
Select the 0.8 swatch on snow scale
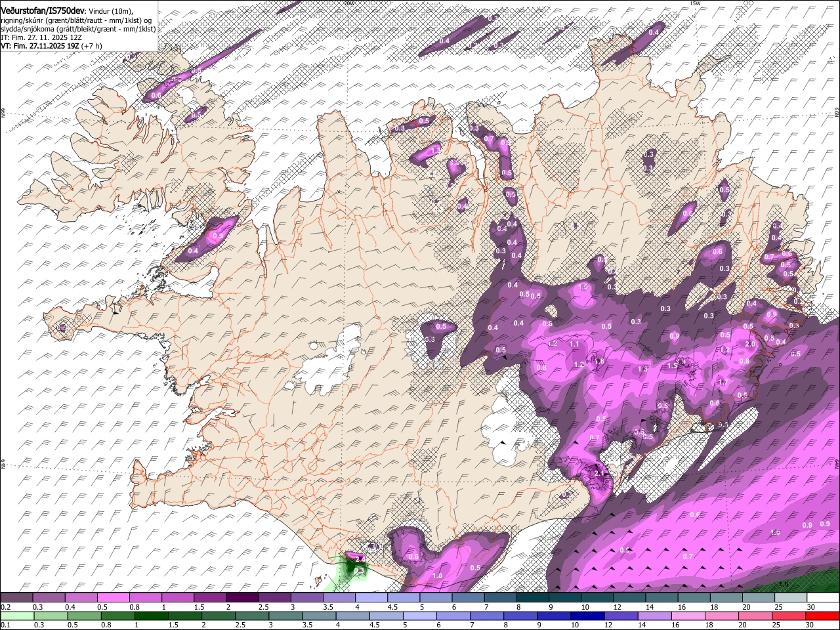pos(145,598)
